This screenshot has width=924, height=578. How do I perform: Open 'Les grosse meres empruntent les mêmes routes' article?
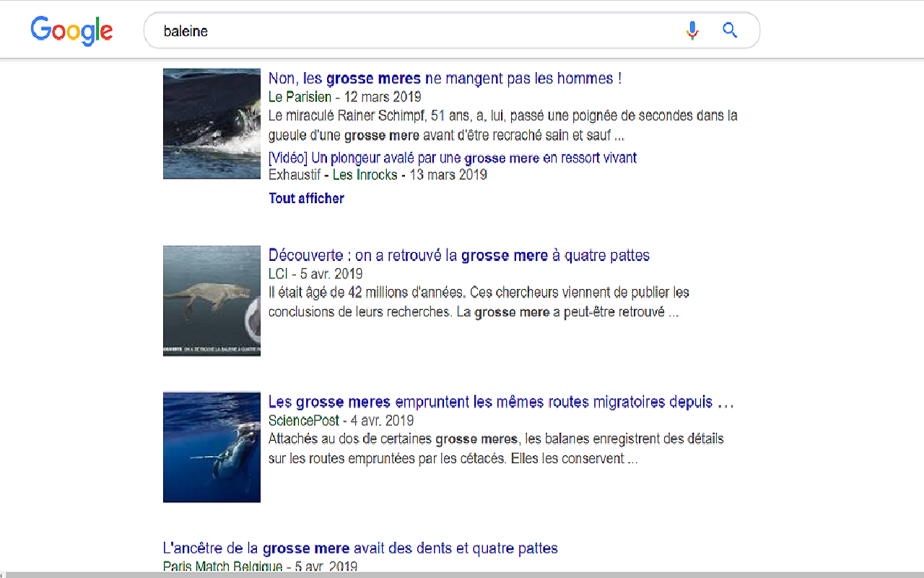coord(501,402)
